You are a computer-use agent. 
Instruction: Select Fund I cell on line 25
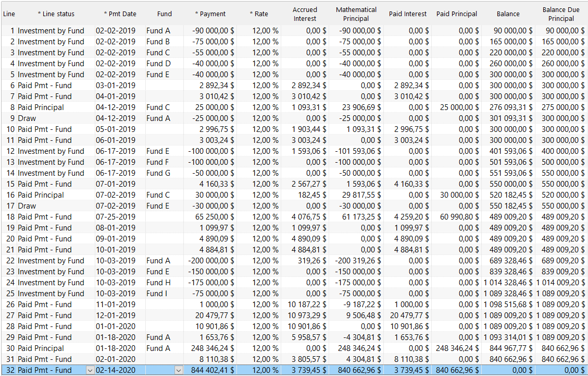point(157,294)
